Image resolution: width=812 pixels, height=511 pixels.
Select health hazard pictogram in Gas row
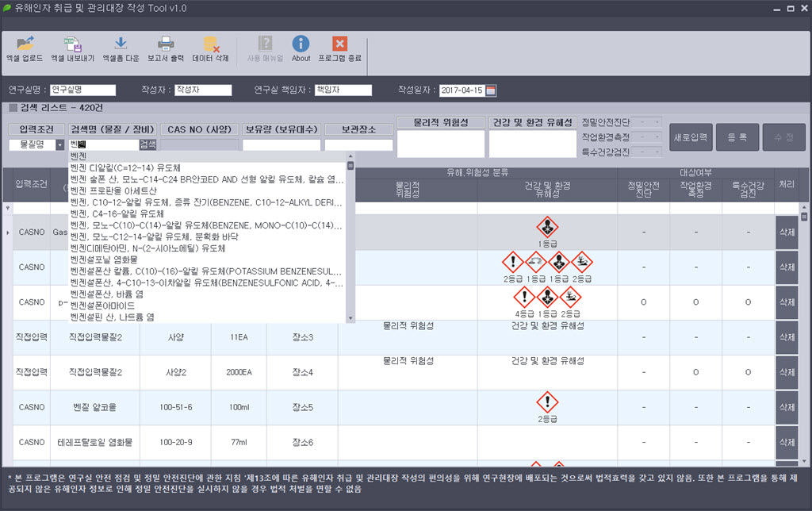click(547, 227)
